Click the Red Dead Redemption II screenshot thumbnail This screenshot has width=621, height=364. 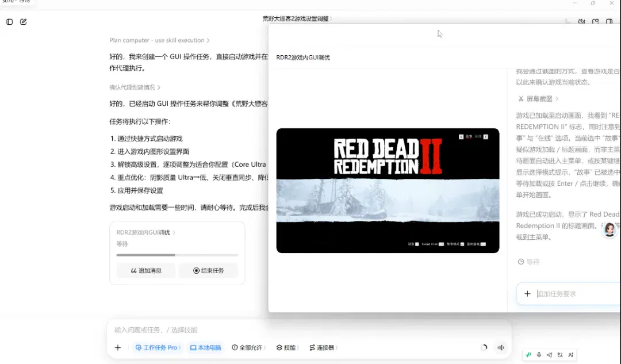tap(388, 190)
